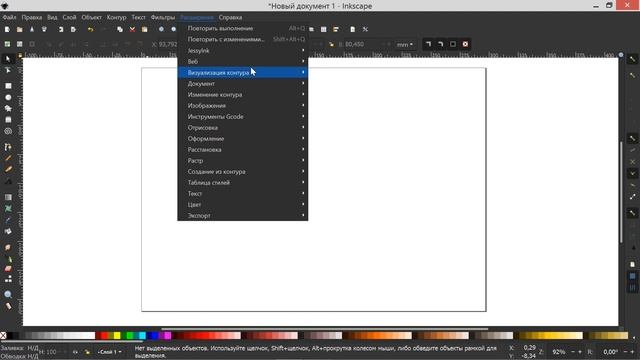
Task: Select the Text tool
Action: 8,181
